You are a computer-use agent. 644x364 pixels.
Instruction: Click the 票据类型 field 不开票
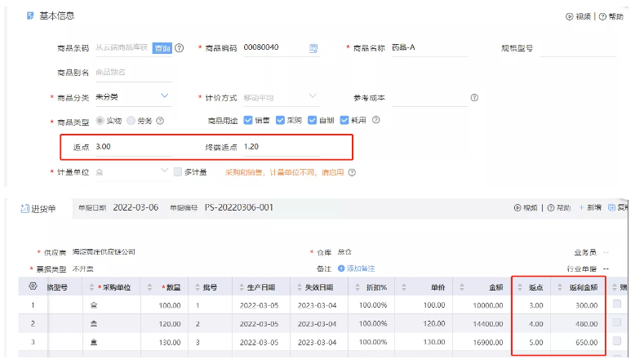point(83,269)
